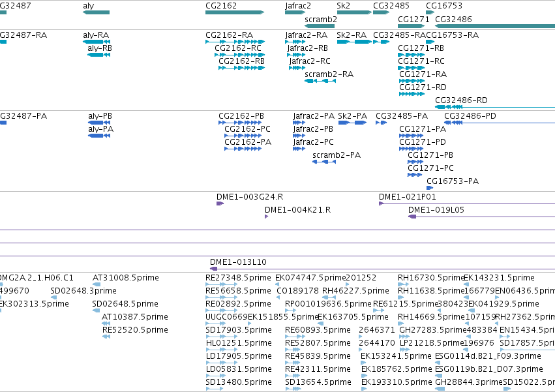The height and width of the screenshot is (392, 555).
Task: Click the CG2162-PC protein label
Action: coord(247,129)
